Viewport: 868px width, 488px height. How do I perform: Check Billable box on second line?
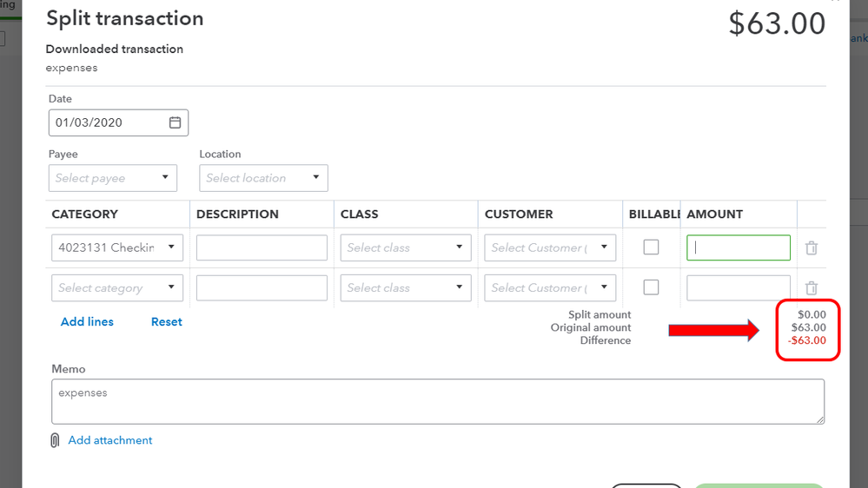651,287
